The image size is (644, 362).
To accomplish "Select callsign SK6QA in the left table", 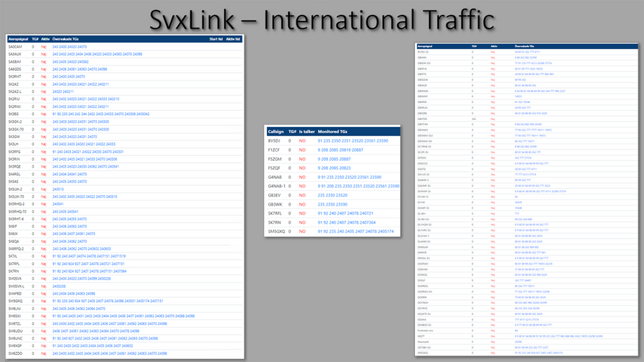I will 13,241.
